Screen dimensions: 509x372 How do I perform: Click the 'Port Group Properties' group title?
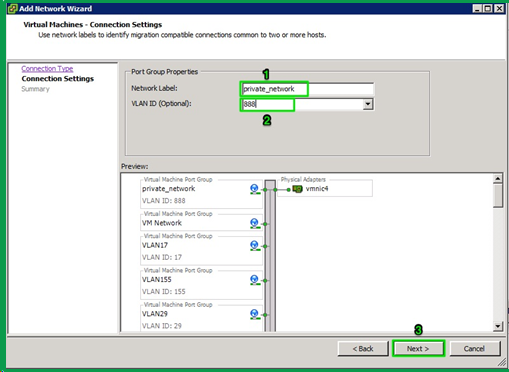point(165,72)
